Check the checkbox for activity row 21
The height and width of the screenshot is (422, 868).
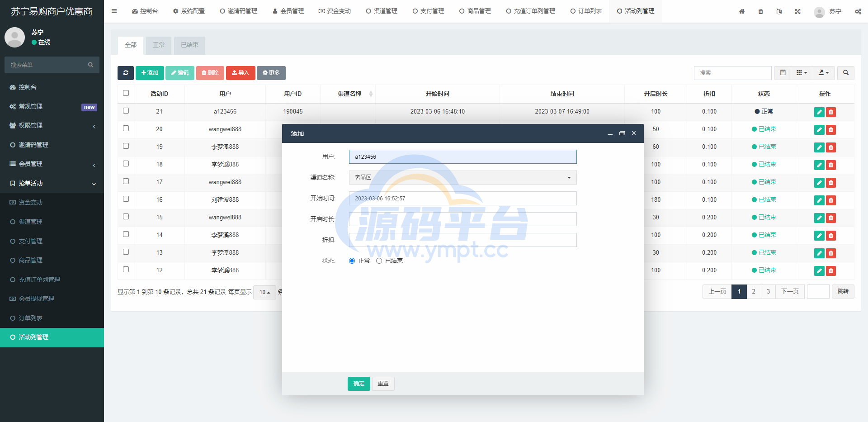coord(126,111)
